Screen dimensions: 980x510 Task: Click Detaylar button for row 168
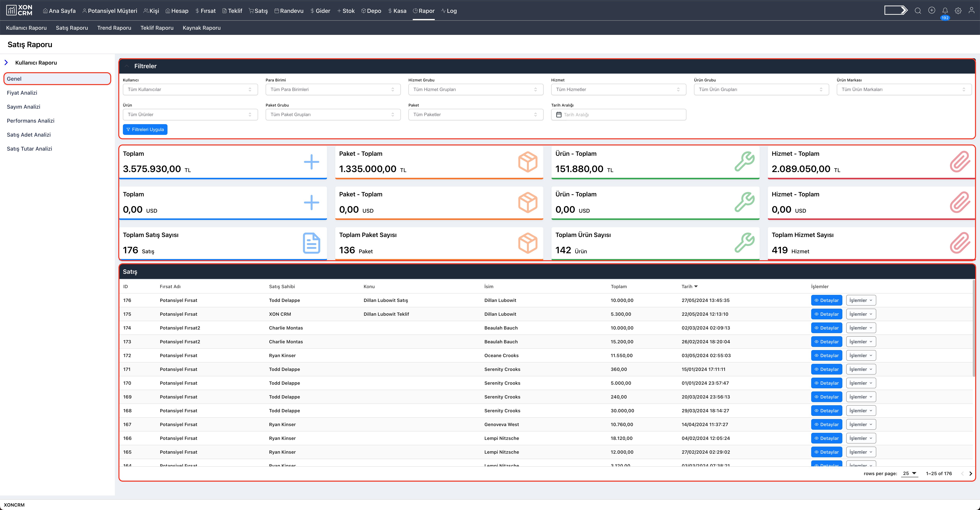[x=826, y=411]
